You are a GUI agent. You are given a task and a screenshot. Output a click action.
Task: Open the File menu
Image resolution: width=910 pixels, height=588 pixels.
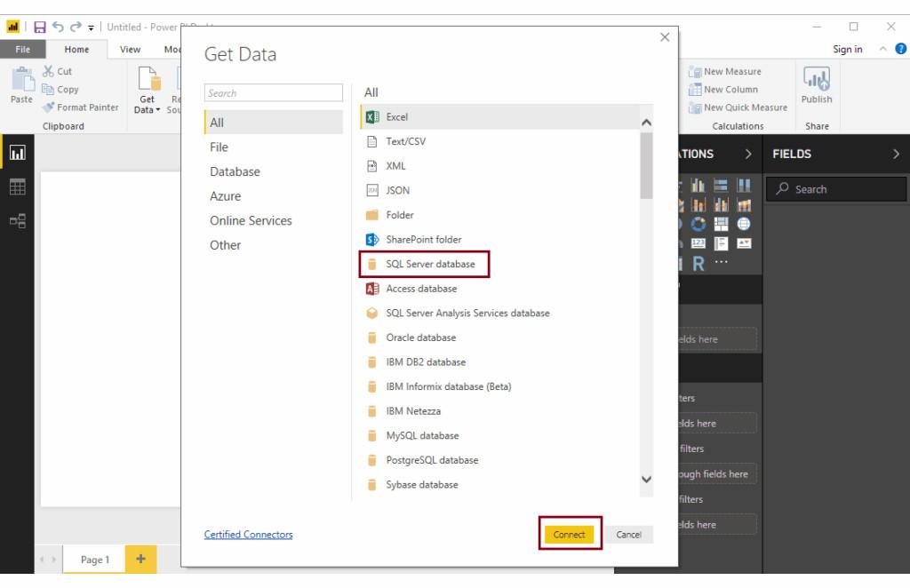coord(22,50)
